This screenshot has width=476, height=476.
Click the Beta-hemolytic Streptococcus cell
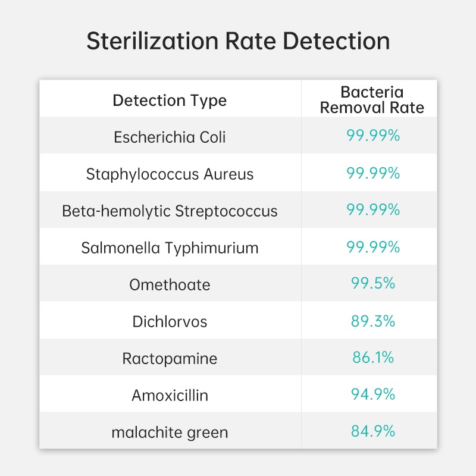tap(170, 211)
